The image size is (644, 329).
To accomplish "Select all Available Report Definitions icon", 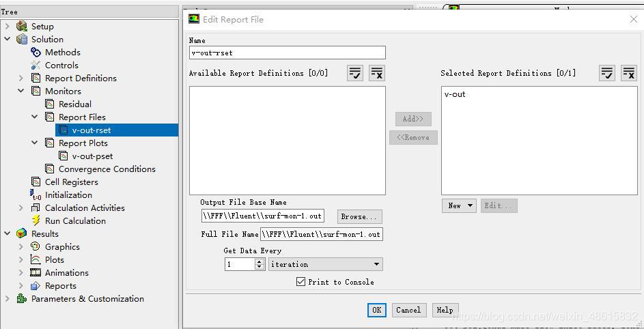I will click(x=355, y=74).
